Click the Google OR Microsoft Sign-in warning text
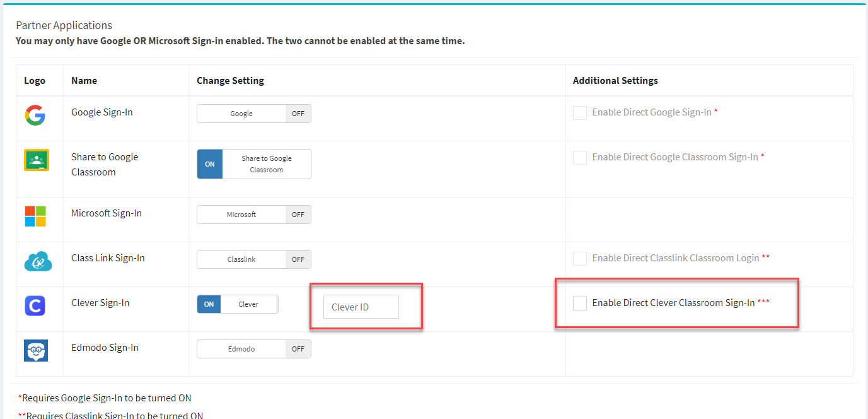The image size is (868, 419). pyautogui.click(x=240, y=41)
